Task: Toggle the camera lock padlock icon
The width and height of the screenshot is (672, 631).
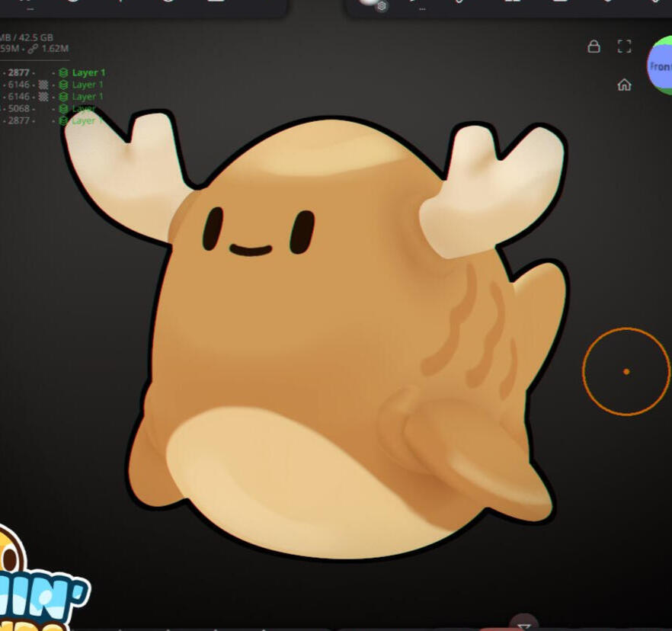Action: [594, 46]
